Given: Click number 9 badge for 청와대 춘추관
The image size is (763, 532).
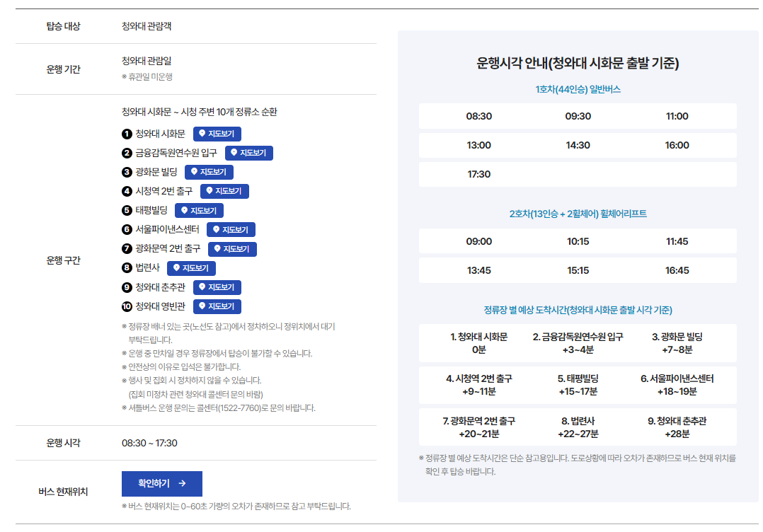Looking at the screenshot, I should click(x=127, y=287).
